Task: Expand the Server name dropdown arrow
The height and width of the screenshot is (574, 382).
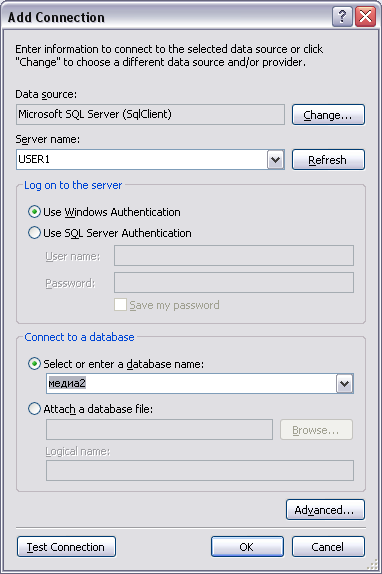Action: (x=276, y=160)
